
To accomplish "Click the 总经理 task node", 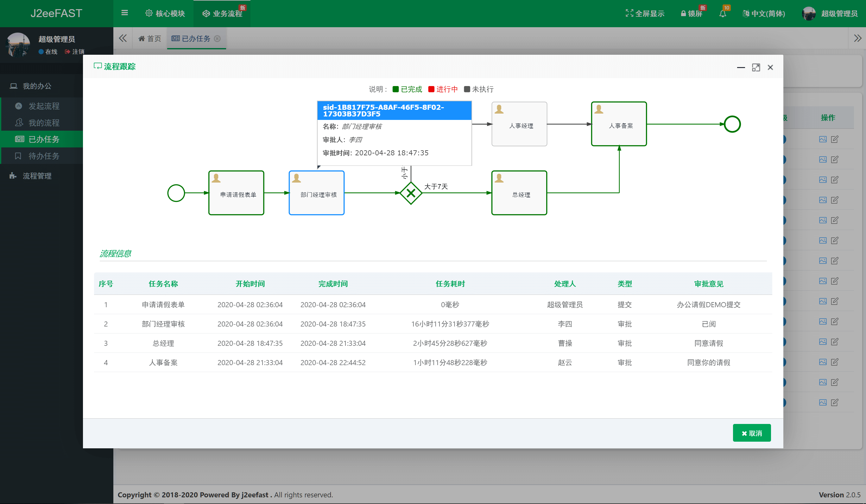I will [519, 193].
